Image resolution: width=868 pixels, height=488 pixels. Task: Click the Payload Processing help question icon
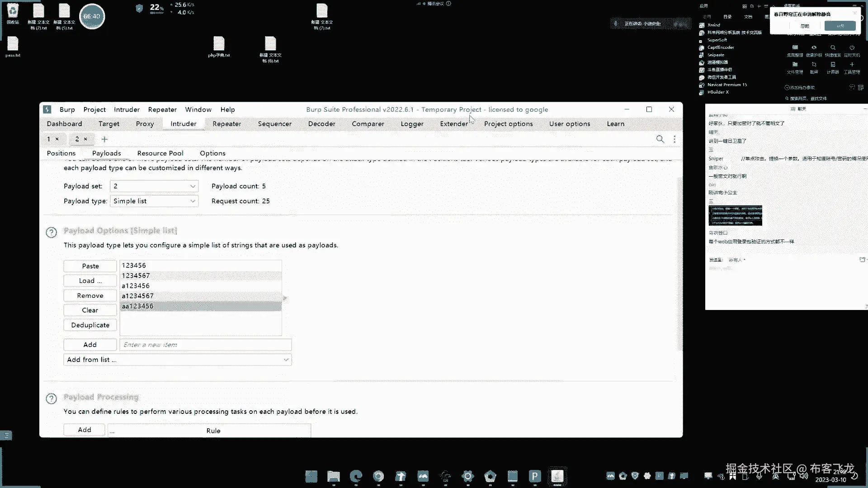tap(52, 399)
